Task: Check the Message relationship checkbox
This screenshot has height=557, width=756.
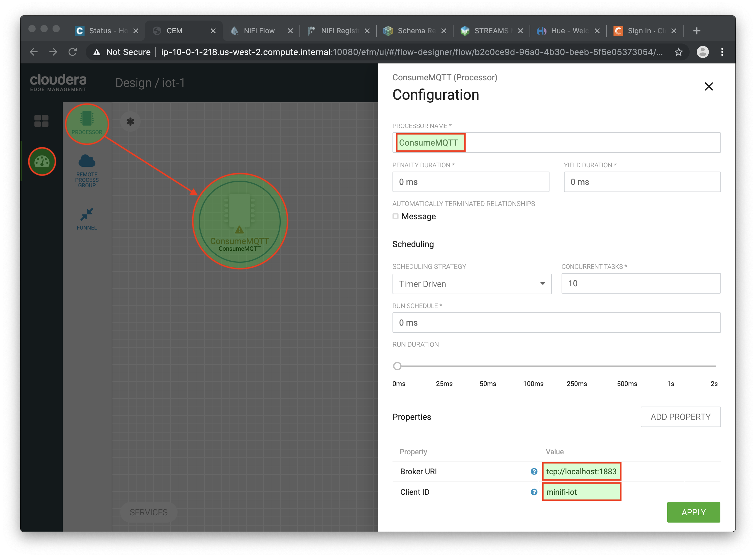Action: pyautogui.click(x=396, y=216)
